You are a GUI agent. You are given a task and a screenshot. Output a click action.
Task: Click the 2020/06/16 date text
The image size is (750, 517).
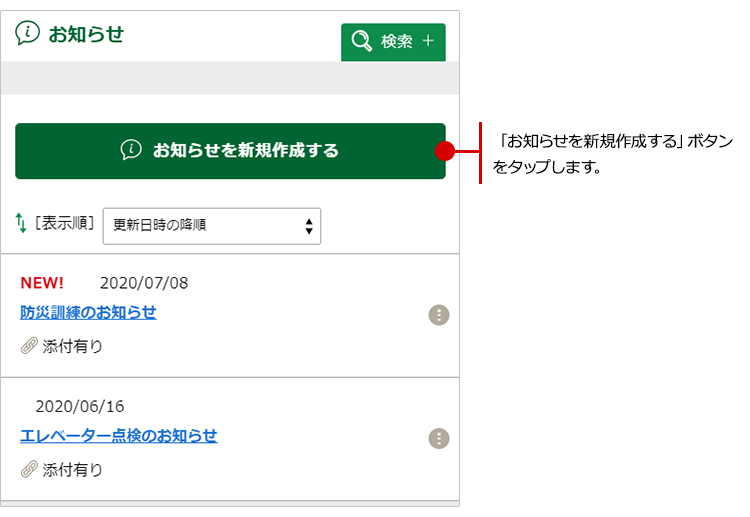click(79, 407)
